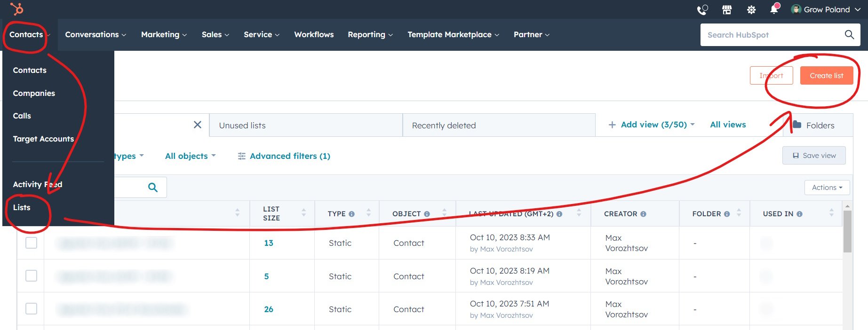
Task: Click the info icon next to CREATOR
Action: pos(643,214)
